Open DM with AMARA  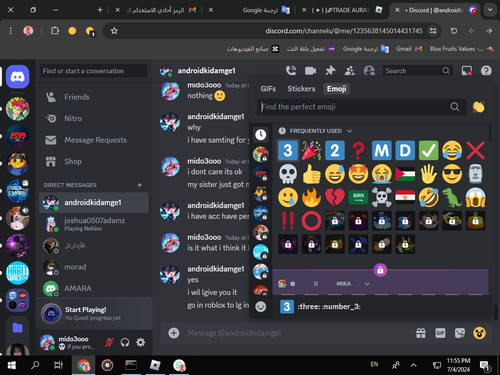[93, 289]
